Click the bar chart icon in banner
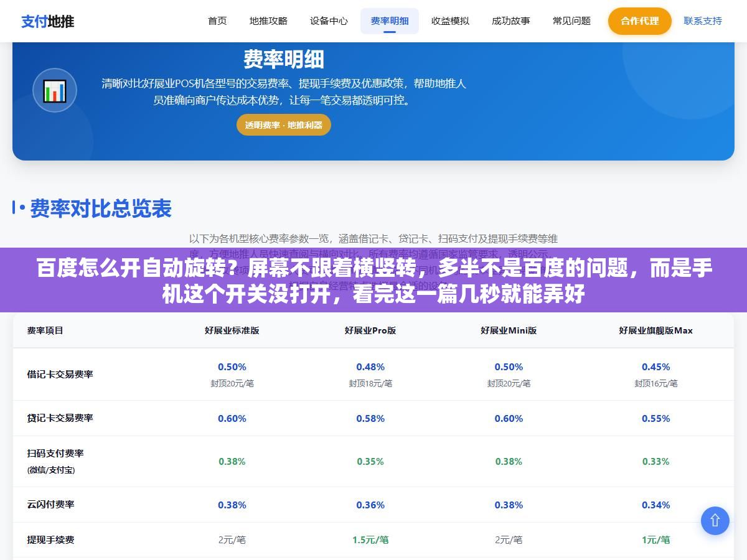This screenshot has width=747, height=560. coord(55,90)
